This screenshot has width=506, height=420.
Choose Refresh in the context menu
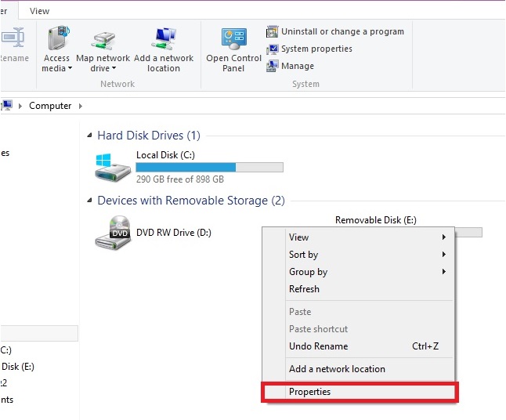click(x=304, y=289)
